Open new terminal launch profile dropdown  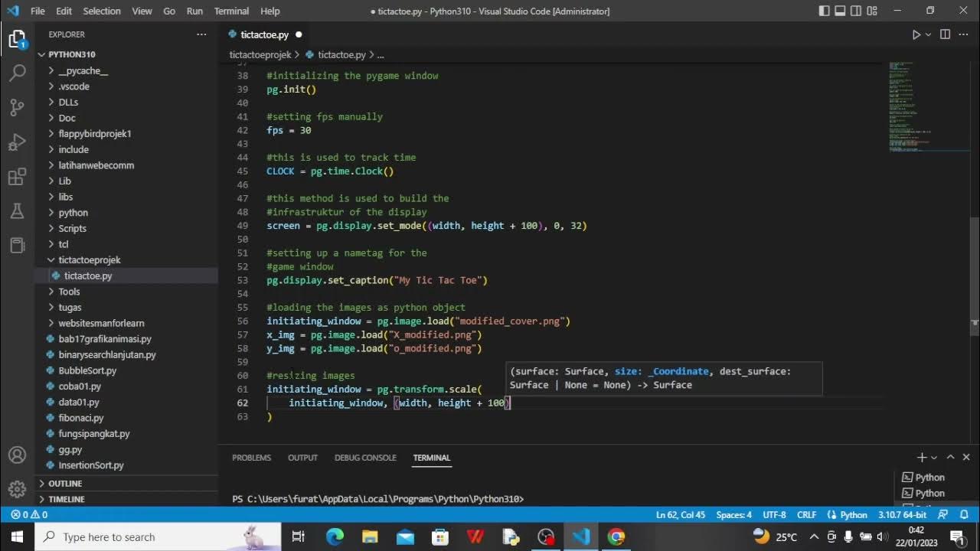coord(934,457)
